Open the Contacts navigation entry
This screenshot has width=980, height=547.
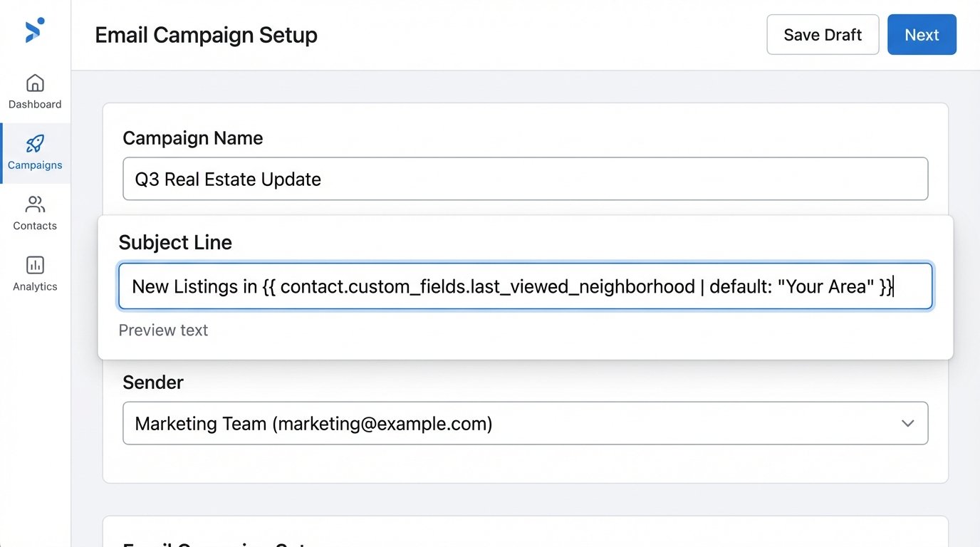tap(34, 214)
